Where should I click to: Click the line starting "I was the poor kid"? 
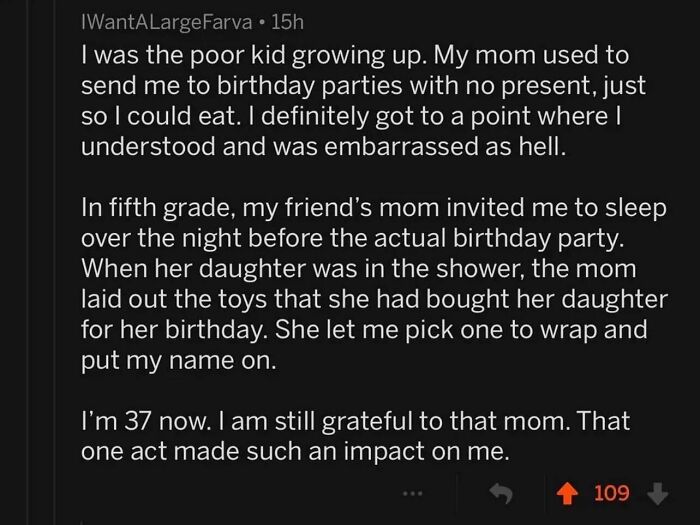(355, 56)
